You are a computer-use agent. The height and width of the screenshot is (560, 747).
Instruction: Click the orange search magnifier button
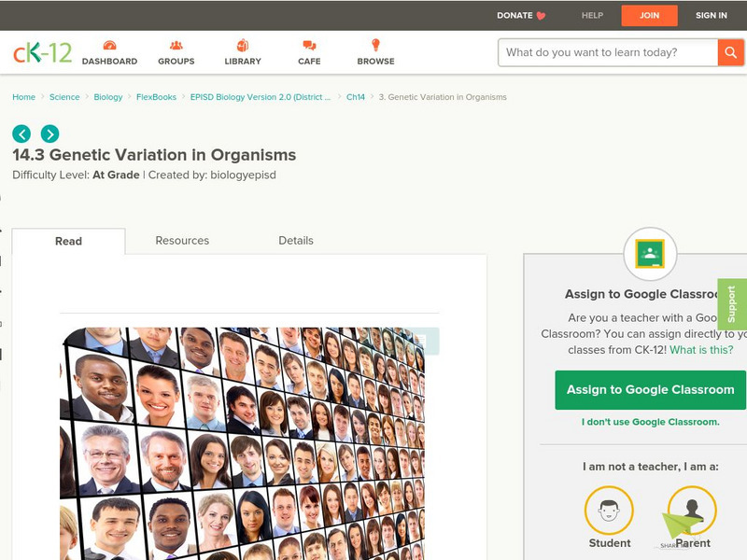(730, 52)
